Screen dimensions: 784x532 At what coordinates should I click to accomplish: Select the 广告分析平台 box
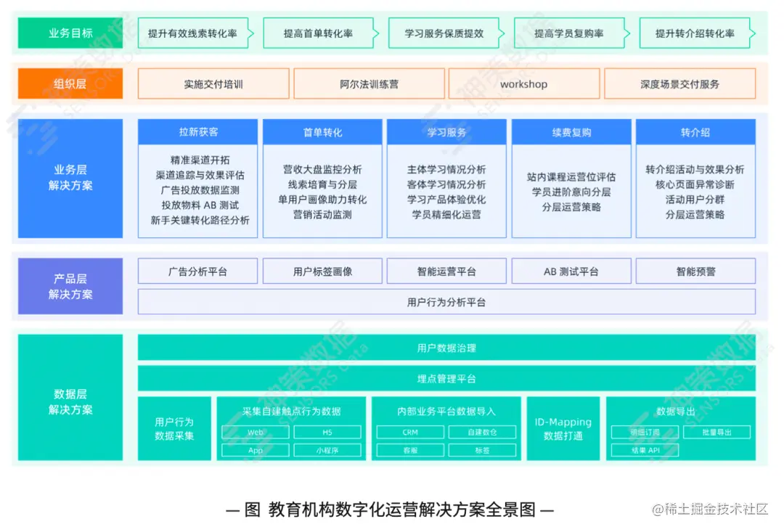(198, 271)
